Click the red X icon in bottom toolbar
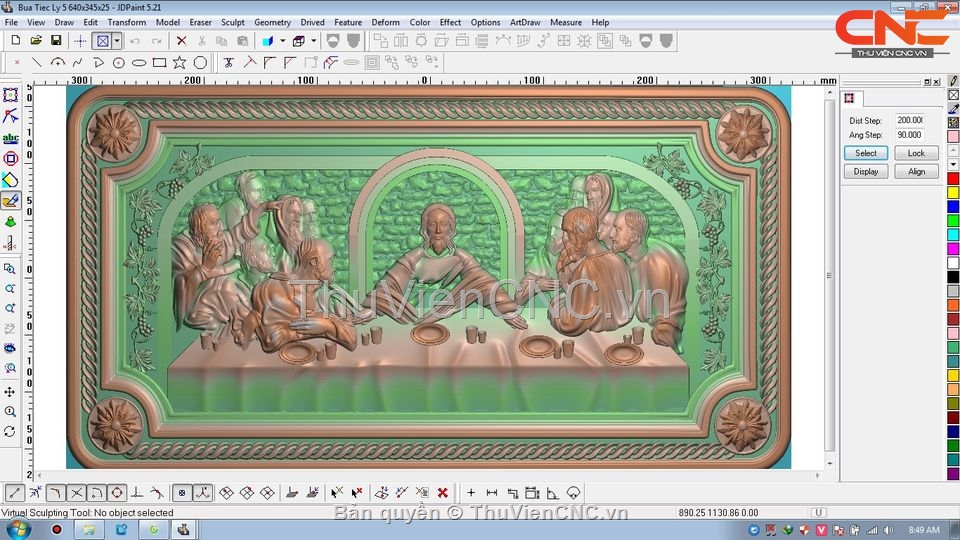 pyautogui.click(x=443, y=492)
